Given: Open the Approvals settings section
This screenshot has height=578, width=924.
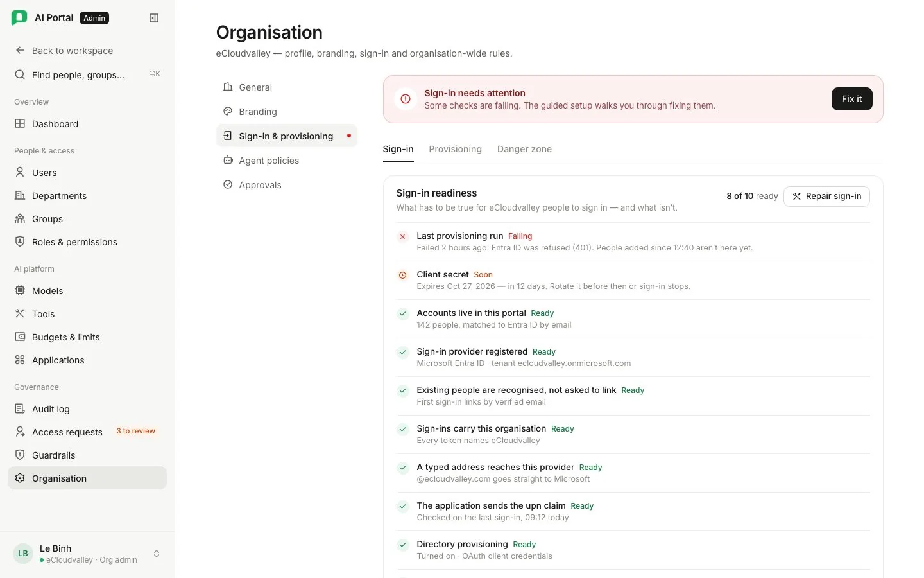Looking at the screenshot, I should tap(287, 185).
